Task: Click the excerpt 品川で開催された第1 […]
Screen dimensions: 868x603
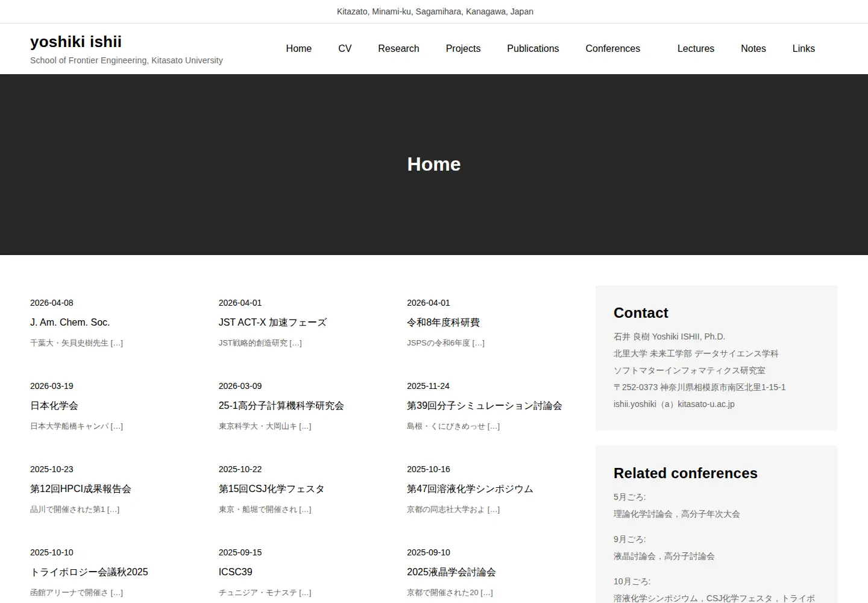Action: click(75, 510)
